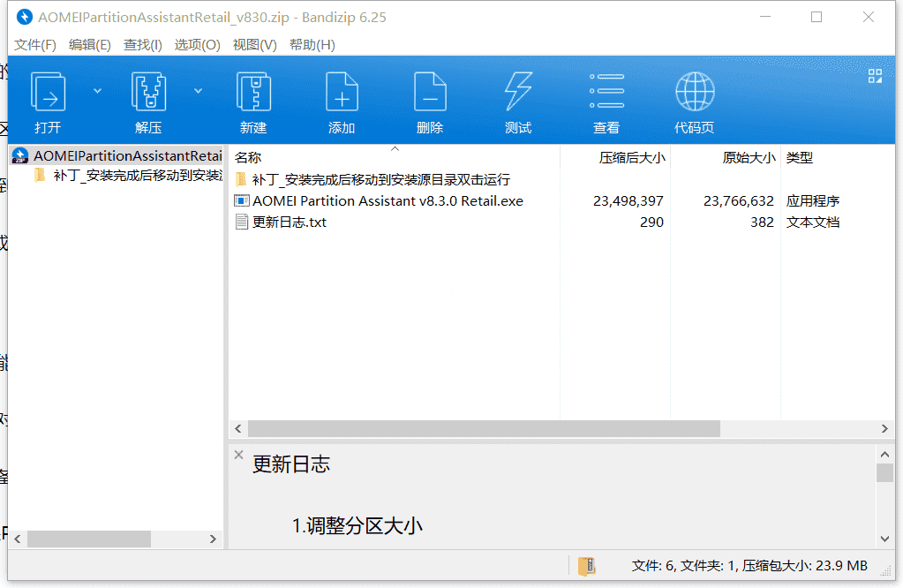Click the toolbar layout grid icon
Screen dimensions: 903x588
coord(875,76)
